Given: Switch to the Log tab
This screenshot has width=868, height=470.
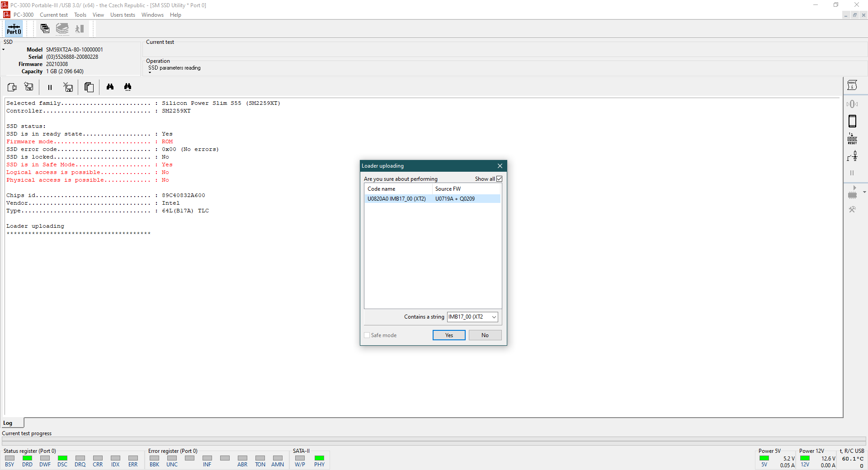Looking at the screenshot, I should tap(8, 423).
